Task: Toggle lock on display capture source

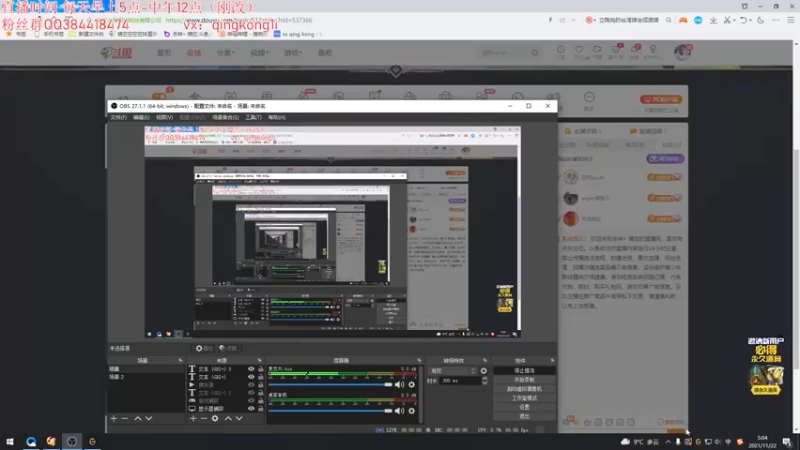Action: 261,409
